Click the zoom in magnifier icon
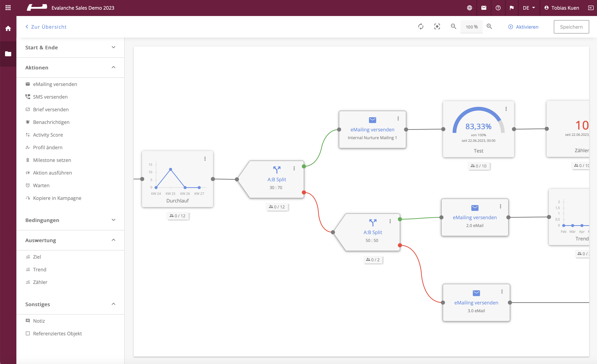Viewport: 597px width, 364px height. pyautogui.click(x=489, y=26)
